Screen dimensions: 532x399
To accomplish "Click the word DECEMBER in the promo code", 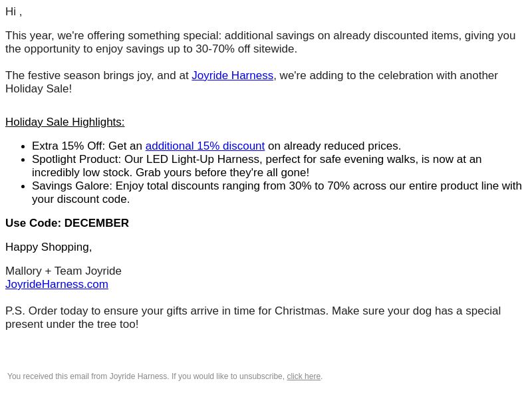I will click(96, 223).
